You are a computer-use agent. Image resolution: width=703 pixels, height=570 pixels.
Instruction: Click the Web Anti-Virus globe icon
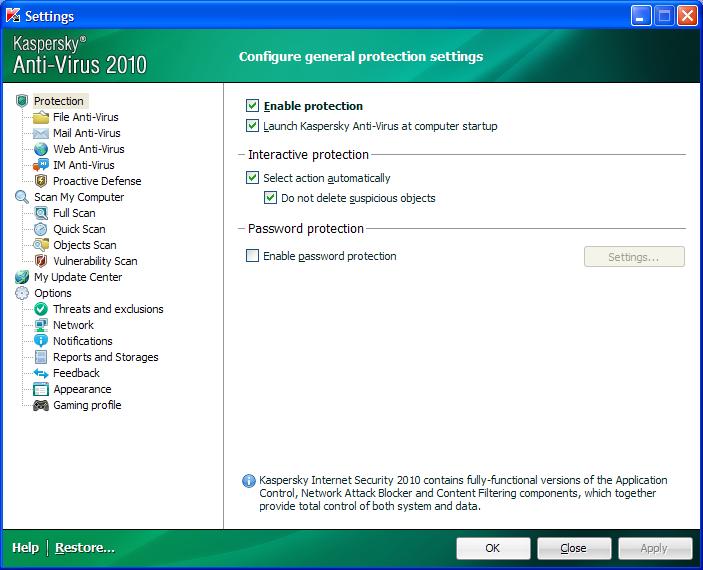(x=41, y=149)
